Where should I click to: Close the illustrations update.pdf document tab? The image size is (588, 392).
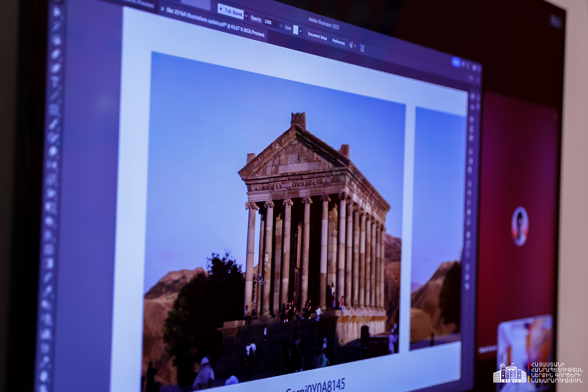tap(162, 9)
